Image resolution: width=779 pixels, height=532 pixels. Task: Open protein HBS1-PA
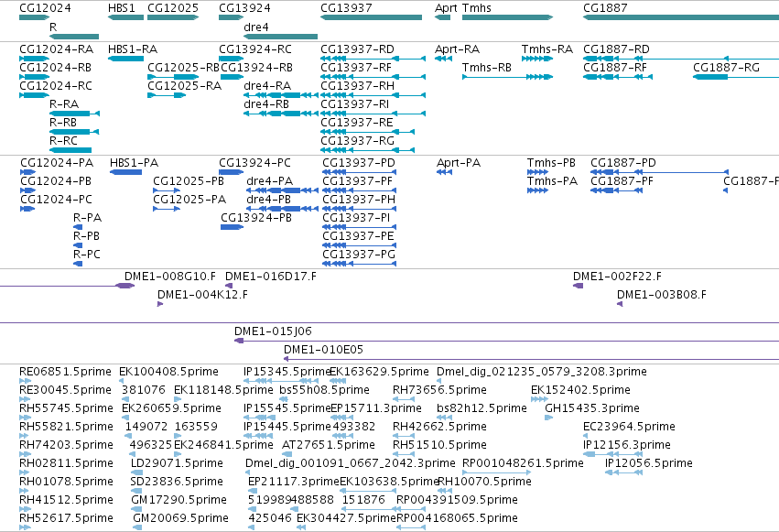[135, 163]
